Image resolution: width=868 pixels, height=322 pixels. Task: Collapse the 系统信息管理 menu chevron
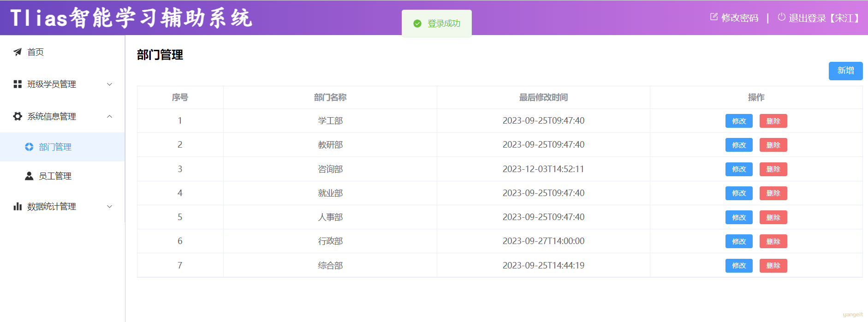(x=109, y=116)
